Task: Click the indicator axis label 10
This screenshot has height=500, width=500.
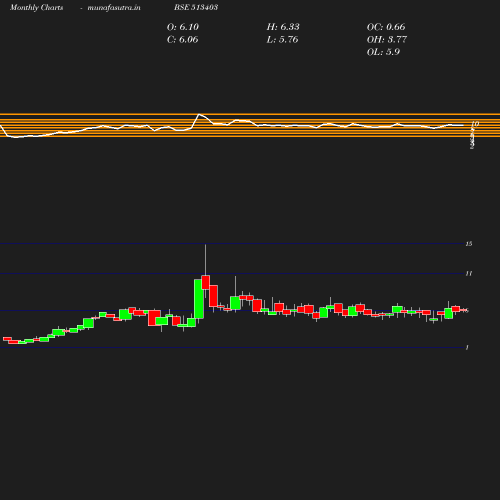Action: click(475, 124)
